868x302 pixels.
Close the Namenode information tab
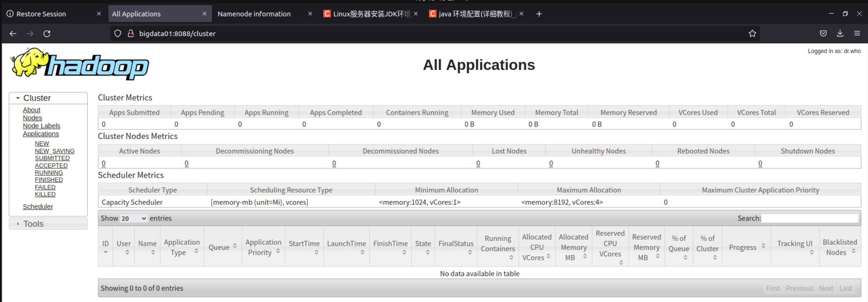pyautogui.click(x=310, y=14)
